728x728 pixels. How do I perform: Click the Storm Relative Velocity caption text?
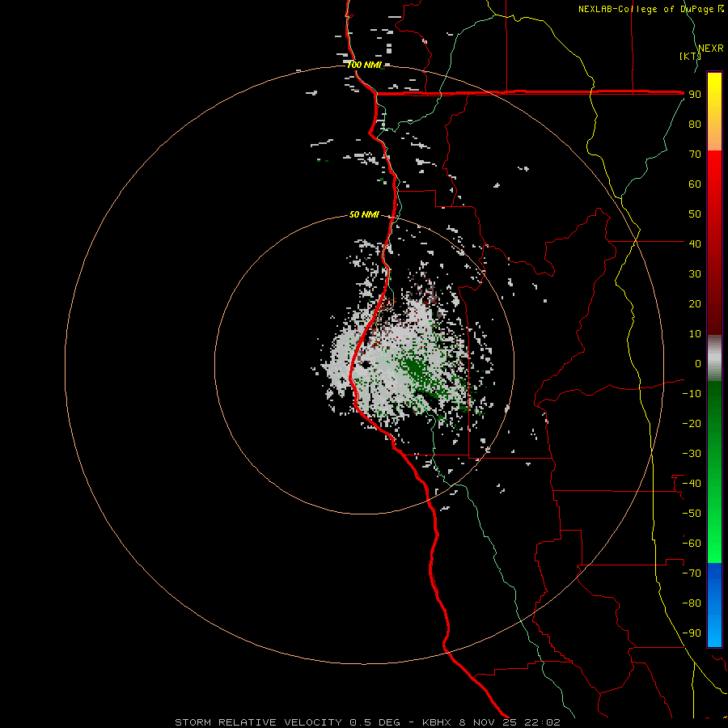[x=367, y=722]
